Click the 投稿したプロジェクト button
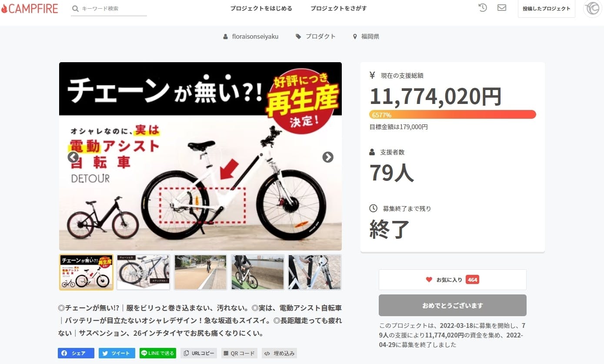Screen dimensions: 604x364 coord(546,9)
